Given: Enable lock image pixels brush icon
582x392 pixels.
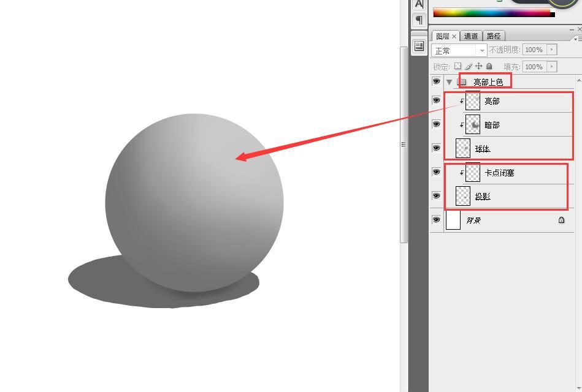Looking at the screenshot, I should 469,66.
